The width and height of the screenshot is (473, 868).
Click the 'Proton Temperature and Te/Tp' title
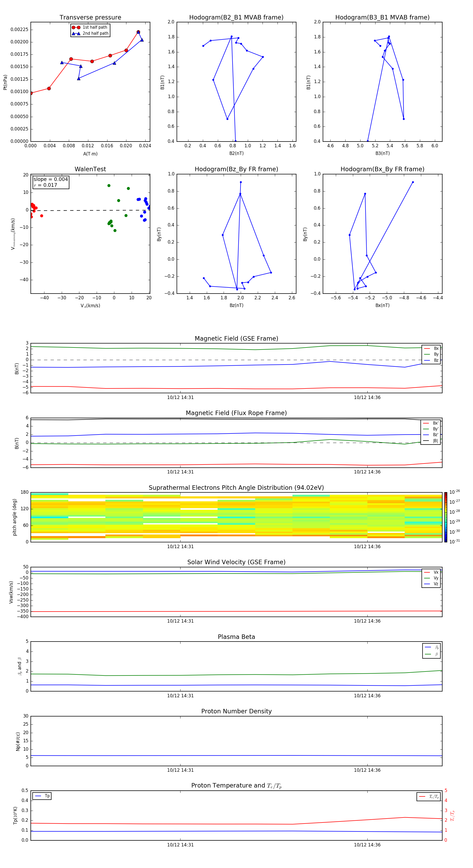pyautogui.click(x=236, y=786)
